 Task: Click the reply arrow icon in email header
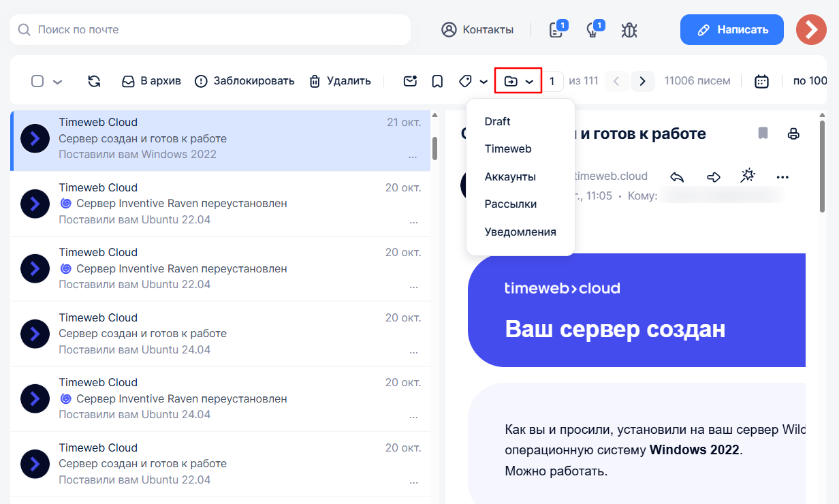coord(676,177)
